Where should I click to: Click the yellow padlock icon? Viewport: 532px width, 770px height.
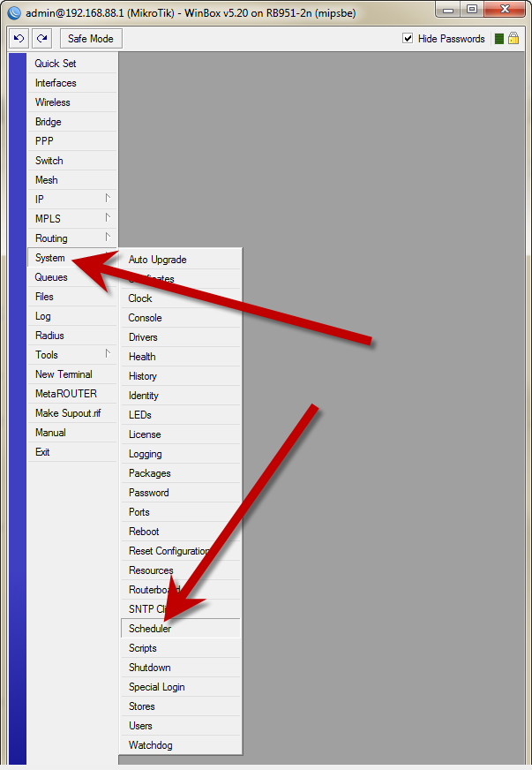(513, 39)
